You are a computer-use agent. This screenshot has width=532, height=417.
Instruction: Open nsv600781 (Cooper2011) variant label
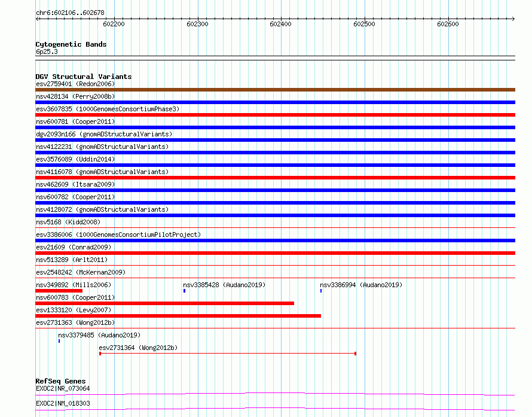click(75, 121)
